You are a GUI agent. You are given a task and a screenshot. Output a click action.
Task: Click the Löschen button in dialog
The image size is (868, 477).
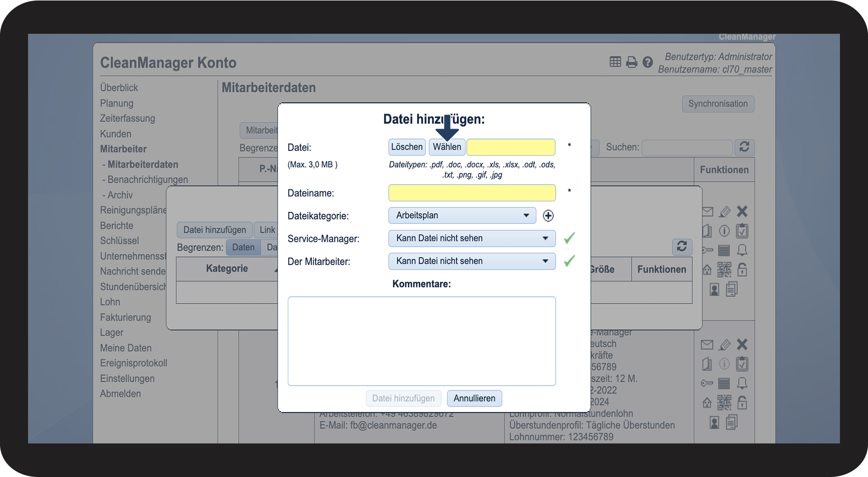[x=407, y=147]
